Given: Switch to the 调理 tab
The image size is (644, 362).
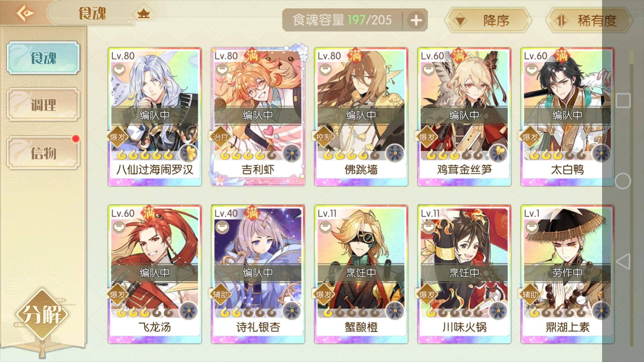Looking at the screenshot, I should [x=43, y=105].
